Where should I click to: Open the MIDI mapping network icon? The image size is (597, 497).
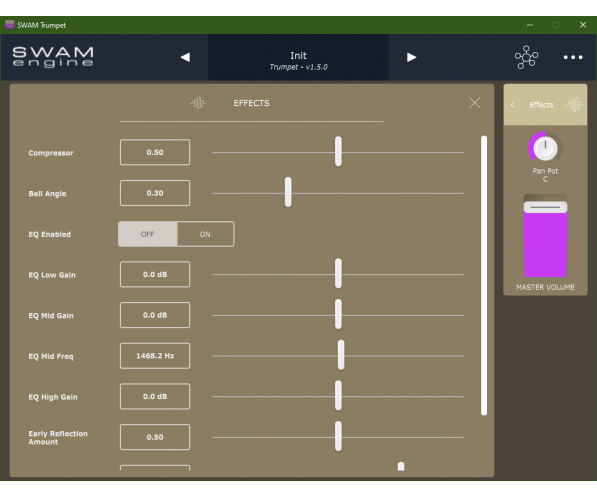point(527,57)
